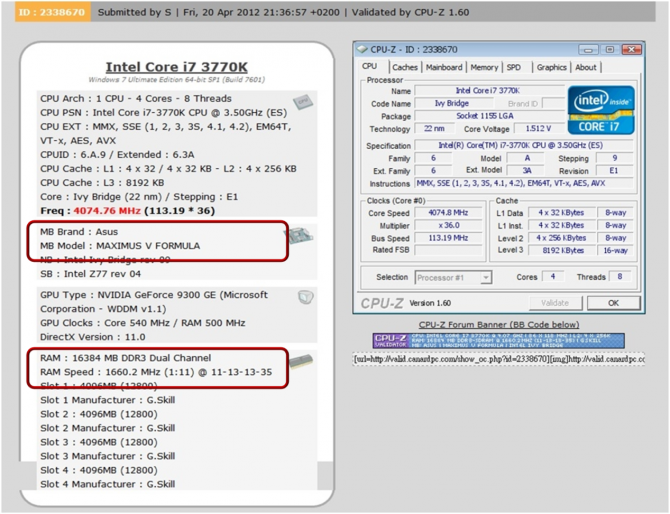This screenshot has width=670, height=514.
Task: Click the RAM Speed 1660.2 MHz line
Action: point(156,372)
